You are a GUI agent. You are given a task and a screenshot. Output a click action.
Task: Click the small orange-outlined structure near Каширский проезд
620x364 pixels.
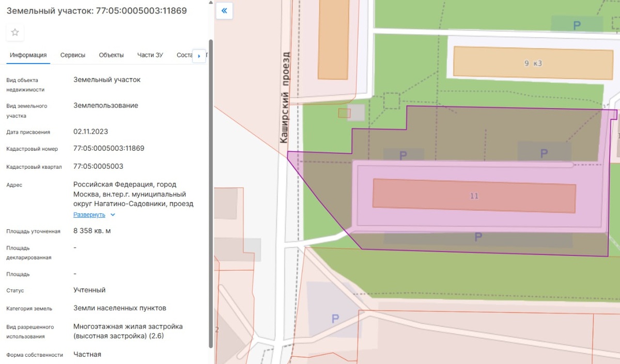pos(344,113)
